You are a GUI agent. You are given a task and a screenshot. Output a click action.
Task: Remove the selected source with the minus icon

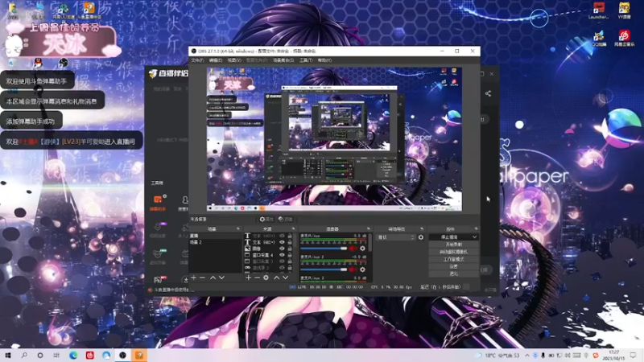pos(257,278)
